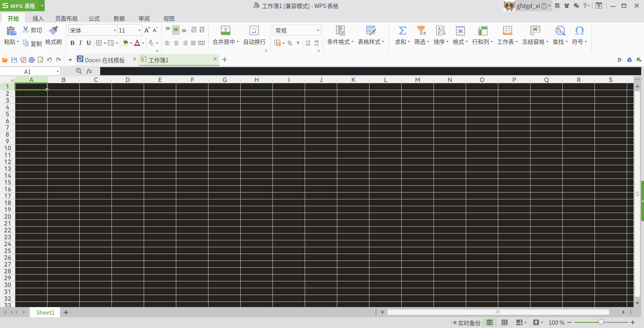Open the font name dropdown showing 宋体
Screen dimensions: 644x328
click(x=115, y=31)
